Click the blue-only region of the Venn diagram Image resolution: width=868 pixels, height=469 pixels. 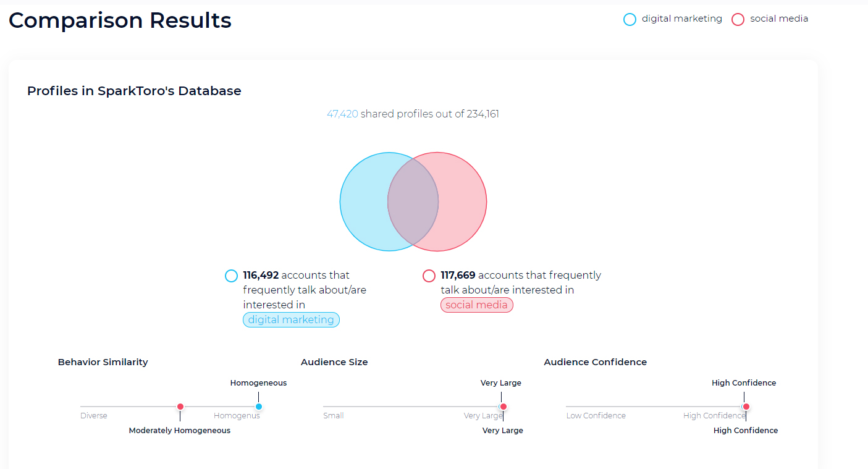coord(364,201)
